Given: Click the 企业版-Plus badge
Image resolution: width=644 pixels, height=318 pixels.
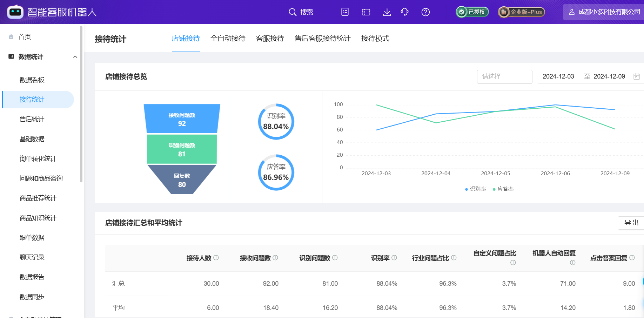Looking at the screenshot, I should 521,12.
